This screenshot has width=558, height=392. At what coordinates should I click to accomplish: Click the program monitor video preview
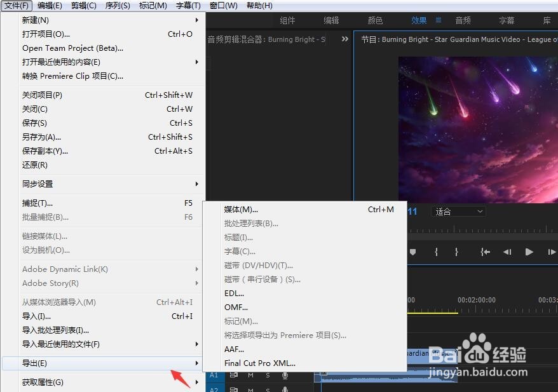pos(478,130)
